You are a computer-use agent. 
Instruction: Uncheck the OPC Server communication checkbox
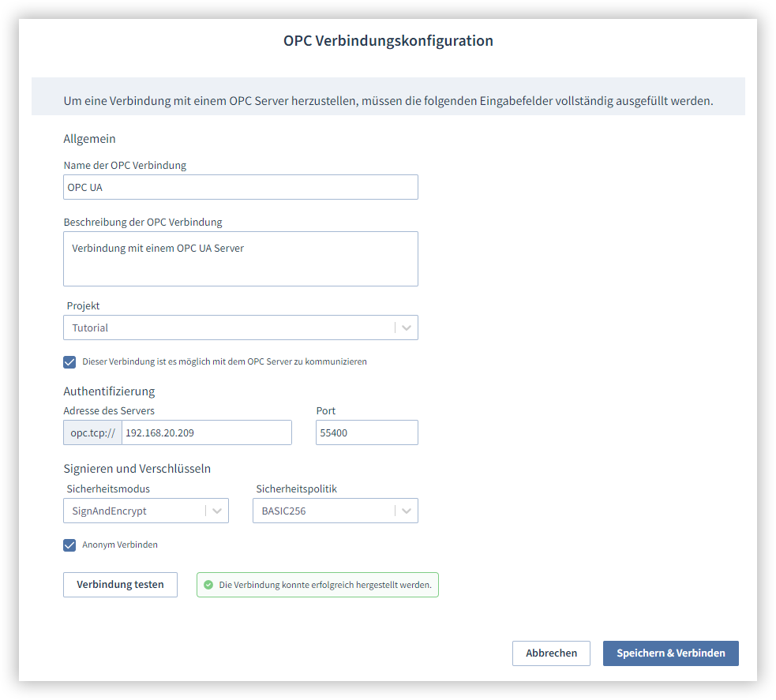[x=69, y=361]
